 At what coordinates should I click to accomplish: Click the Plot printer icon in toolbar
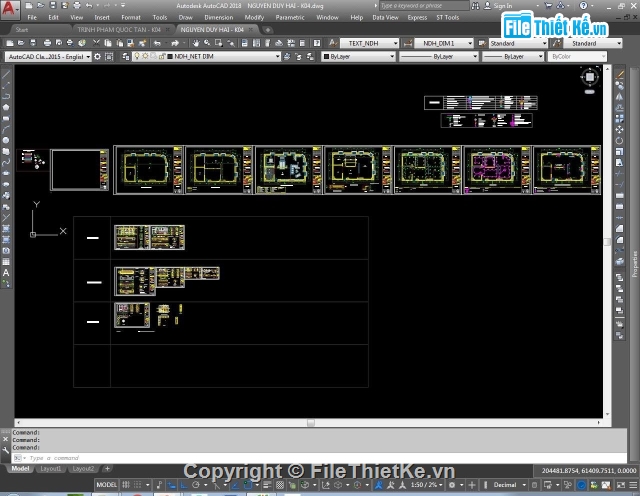[47, 43]
